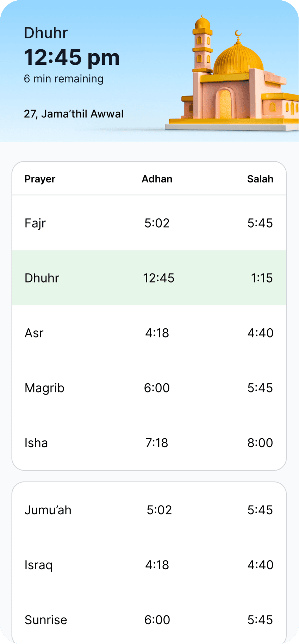The width and height of the screenshot is (299, 644).
Task: Click the Salah column header
Action: point(260,179)
